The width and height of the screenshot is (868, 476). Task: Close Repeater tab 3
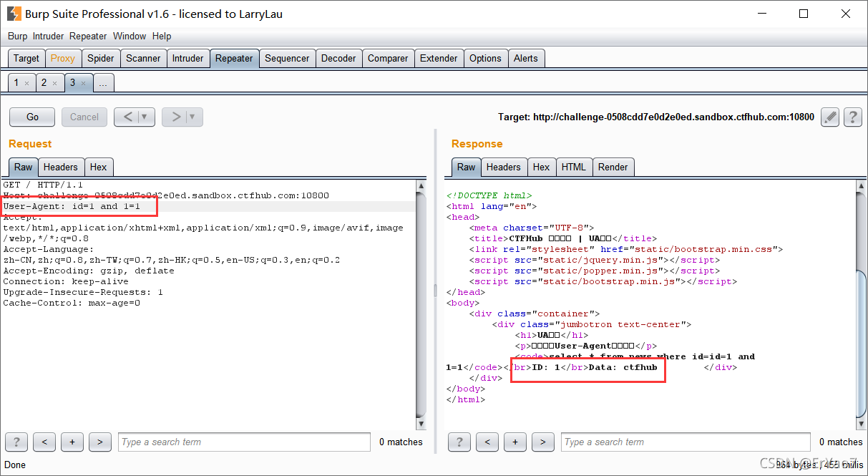[x=82, y=84]
